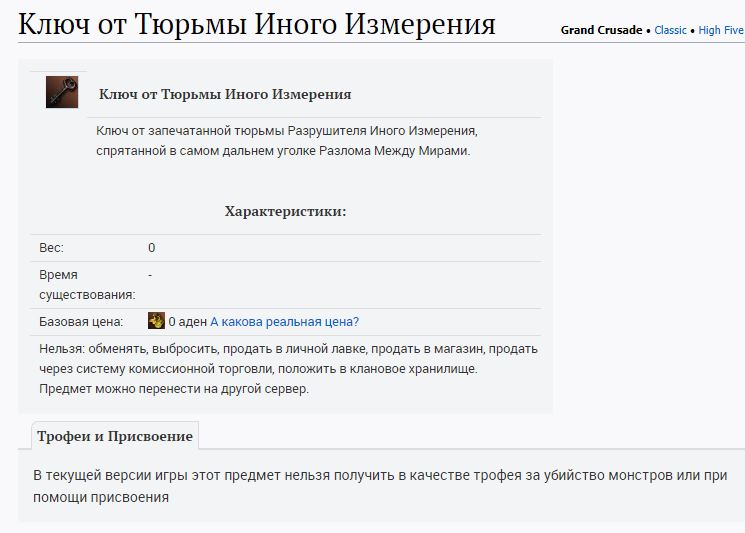745x533 pixels.
Task: Click the 'Базовая цена:' row label
Action: pos(81,322)
